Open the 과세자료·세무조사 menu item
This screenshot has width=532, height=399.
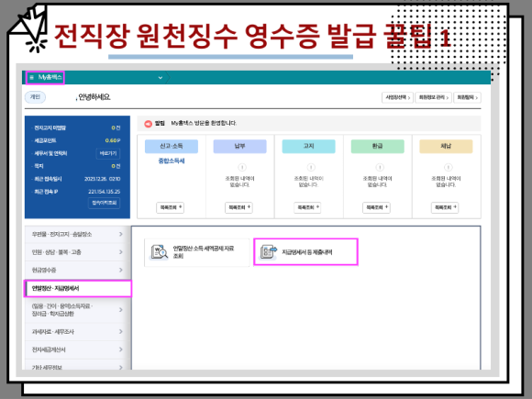[77, 331]
